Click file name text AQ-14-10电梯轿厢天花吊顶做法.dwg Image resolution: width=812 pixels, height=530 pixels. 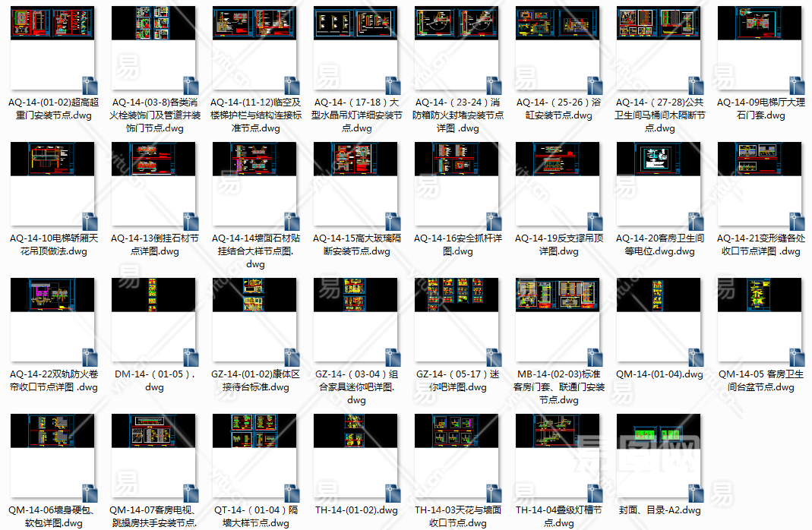(x=54, y=244)
